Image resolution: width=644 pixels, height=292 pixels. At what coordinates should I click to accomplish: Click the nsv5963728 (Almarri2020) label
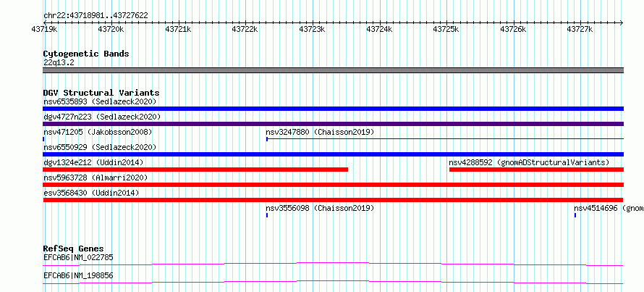coord(96,178)
